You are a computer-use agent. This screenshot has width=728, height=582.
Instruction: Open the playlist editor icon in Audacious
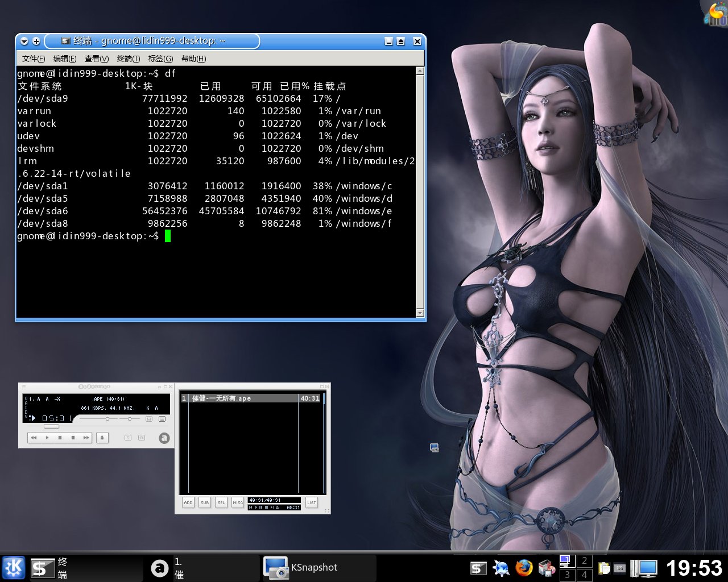coord(162,419)
